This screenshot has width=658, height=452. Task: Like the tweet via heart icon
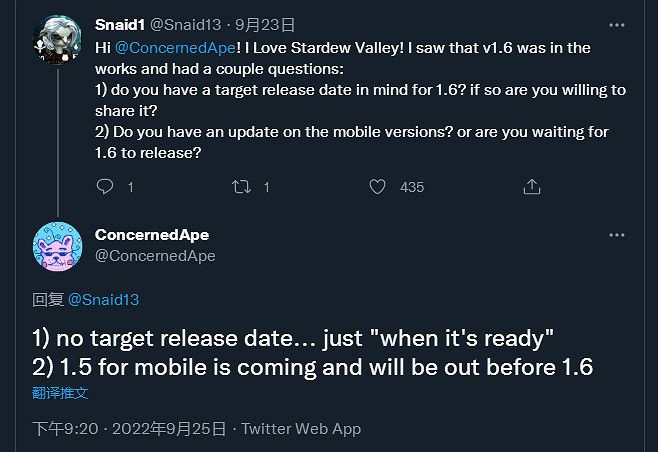[x=377, y=187]
